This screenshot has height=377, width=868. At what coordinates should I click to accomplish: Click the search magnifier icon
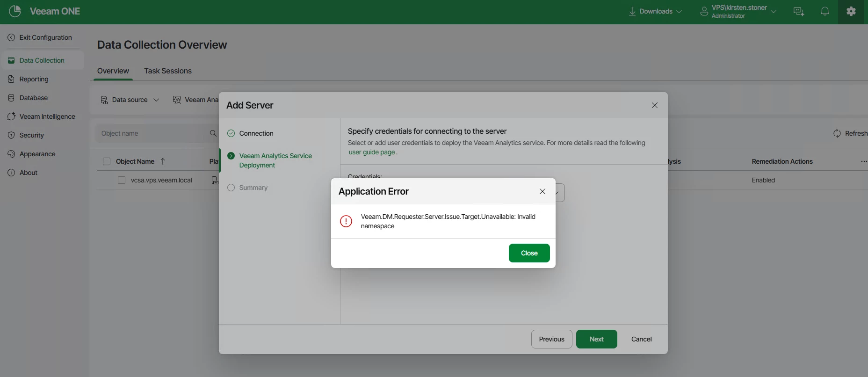213,133
